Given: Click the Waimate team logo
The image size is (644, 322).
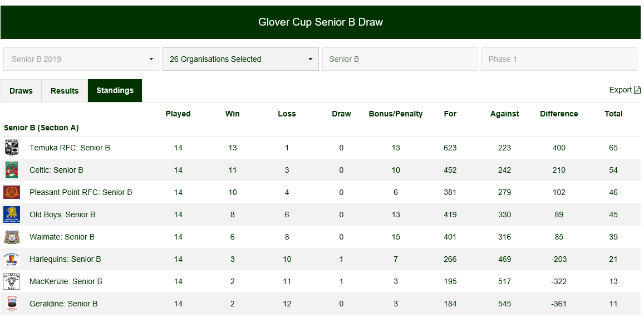Looking at the screenshot, I should tap(12, 237).
